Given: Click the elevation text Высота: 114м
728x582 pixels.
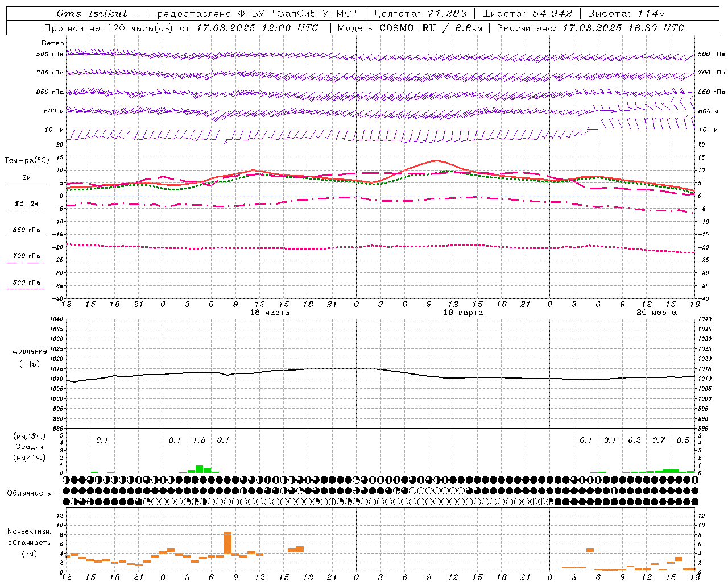Looking at the screenshot, I should [626, 14].
